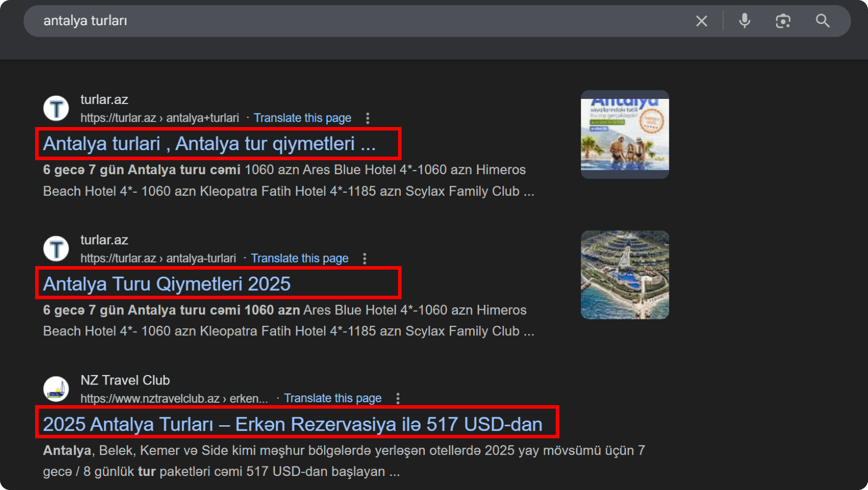Click the 'turlar.az' site name above the antalya-turlari URL
The image size is (868, 490).
[104, 240]
